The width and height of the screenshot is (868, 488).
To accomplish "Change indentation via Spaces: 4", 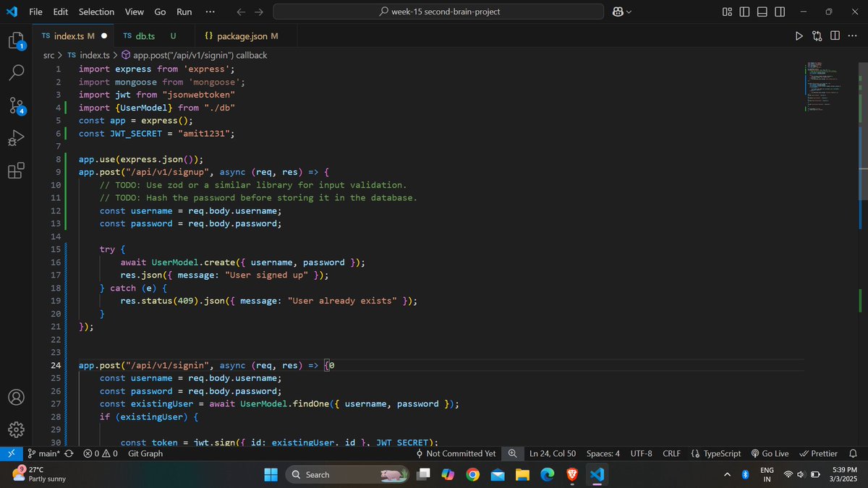I will (x=603, y=453).
